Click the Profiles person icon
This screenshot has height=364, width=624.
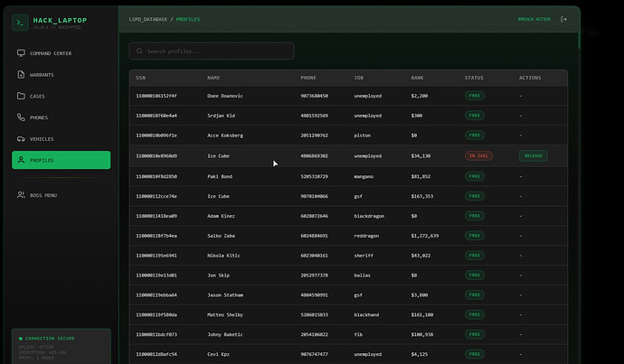(x=21, y=160)
